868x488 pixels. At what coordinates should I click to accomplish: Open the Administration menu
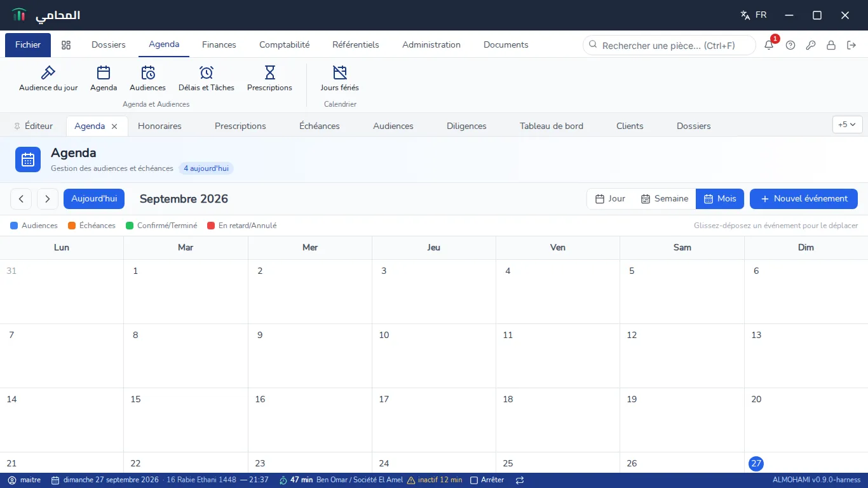pos(431,45)
